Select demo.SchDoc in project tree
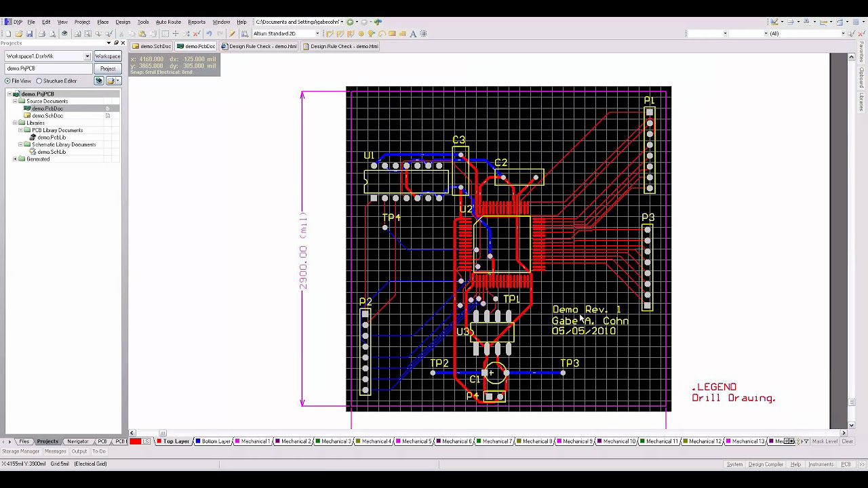868x488 pixels. (x=47, y=116)
